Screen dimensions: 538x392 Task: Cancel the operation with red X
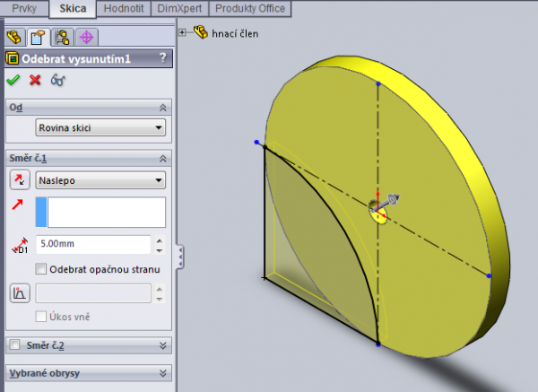(36, 80)
